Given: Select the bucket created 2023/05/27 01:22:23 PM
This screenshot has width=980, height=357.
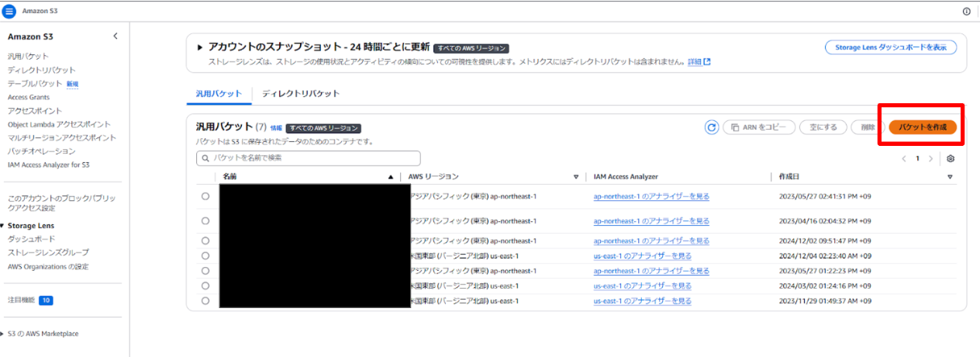Looking at the screenshot, I should click(205, 271).
